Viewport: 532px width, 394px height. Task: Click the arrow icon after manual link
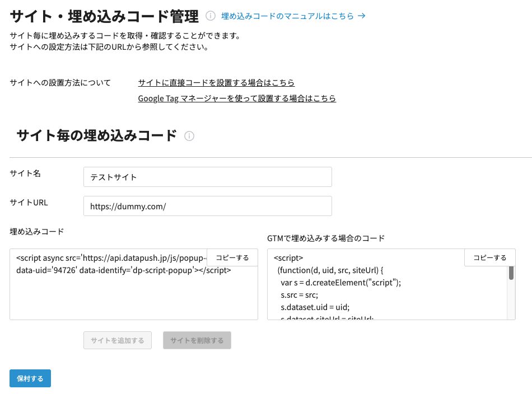point(362,16)
